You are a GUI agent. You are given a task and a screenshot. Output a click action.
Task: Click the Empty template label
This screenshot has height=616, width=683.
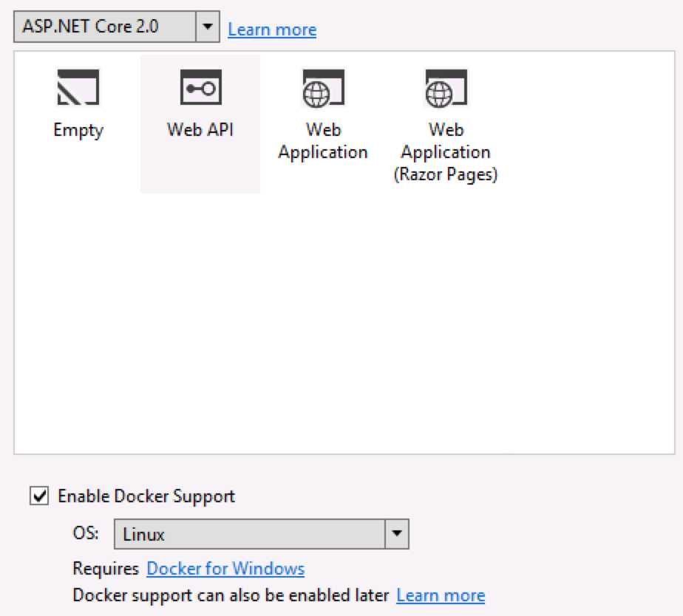click(78, 130)
